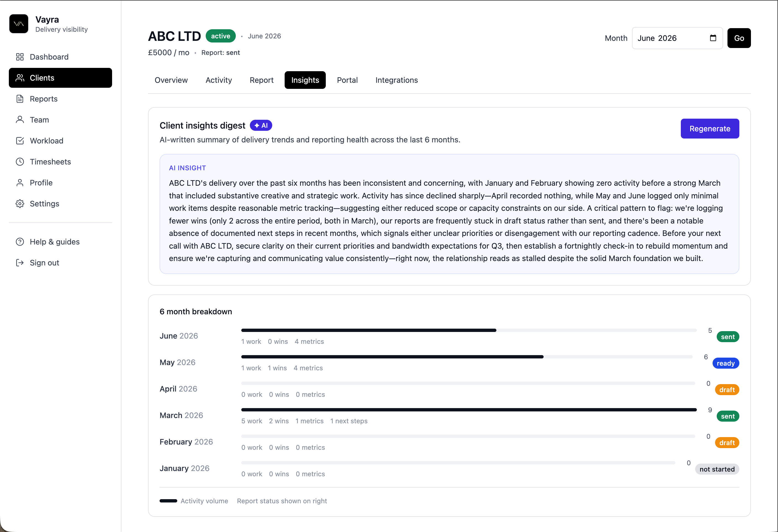
Task: Open the Timesheets sidebar label
Action: [50, 162]
